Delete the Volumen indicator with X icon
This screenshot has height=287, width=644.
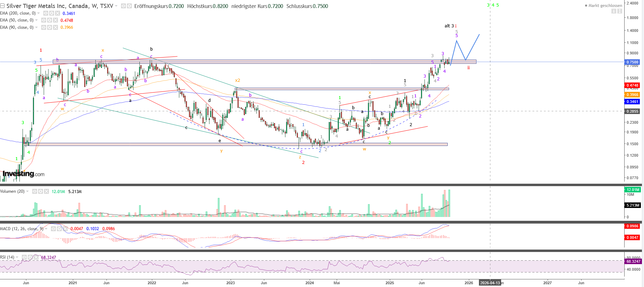tap(46, 191)
